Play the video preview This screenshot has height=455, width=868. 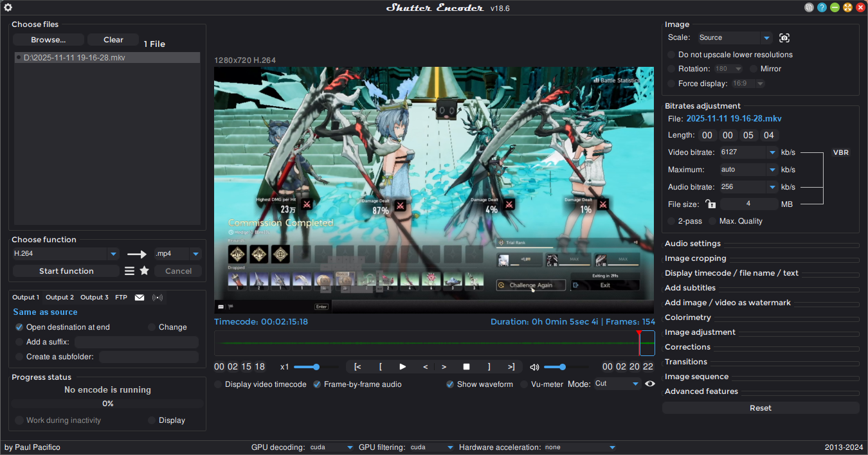[x=402, y=367]
